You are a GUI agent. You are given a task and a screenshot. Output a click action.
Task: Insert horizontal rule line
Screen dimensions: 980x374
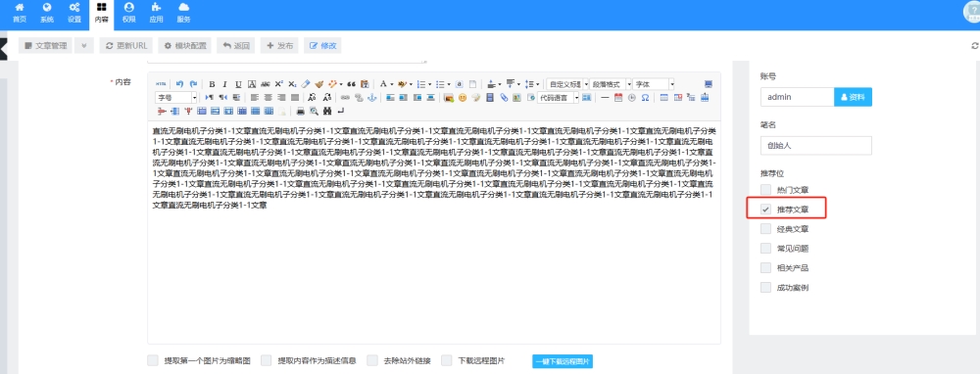coord(605,97)
